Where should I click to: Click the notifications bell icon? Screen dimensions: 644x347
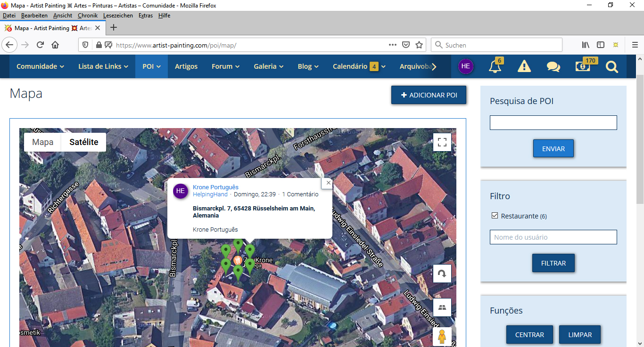coord(495,66)
